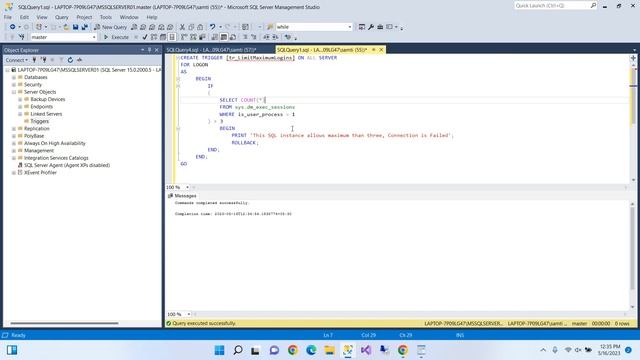Execute the current query
This screenshot has width=640, height=360.
click(x=116, y=37)
